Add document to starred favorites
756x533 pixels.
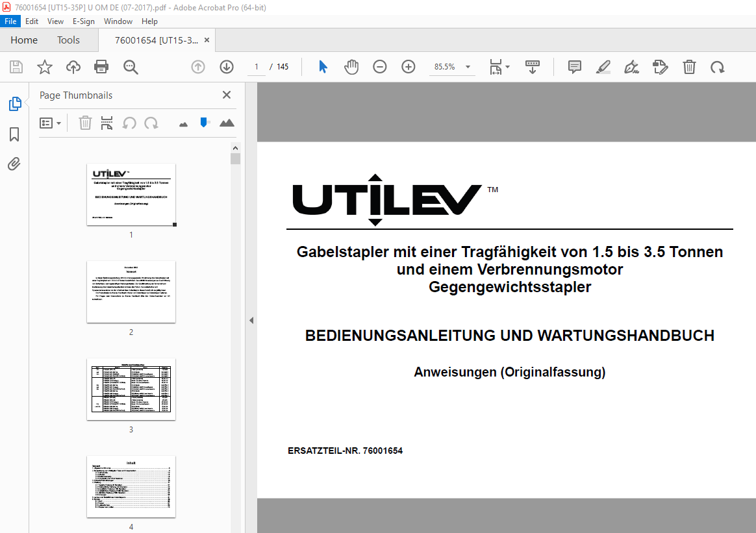click(x=45, y=67)
